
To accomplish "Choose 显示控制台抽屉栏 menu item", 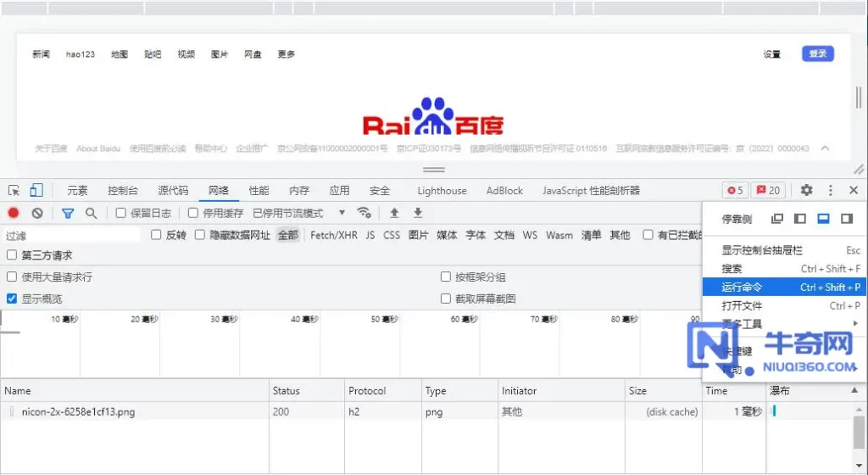I will click(x=785, y=250).
